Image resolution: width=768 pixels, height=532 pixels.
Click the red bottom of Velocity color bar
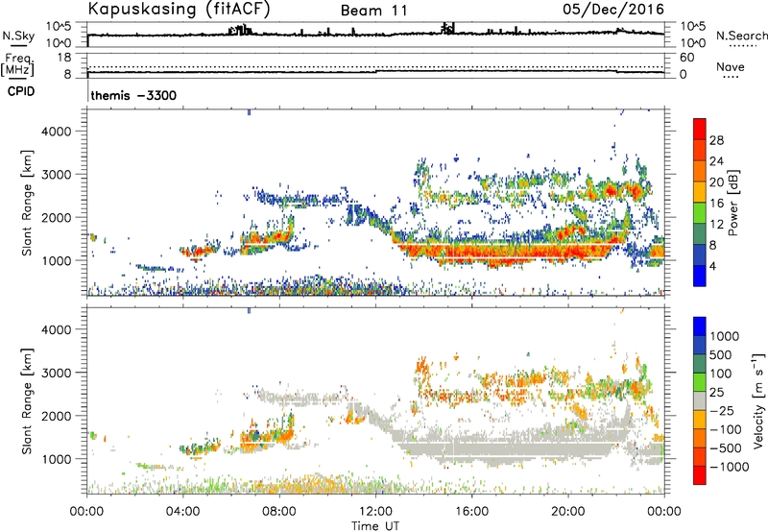(700, 475)
